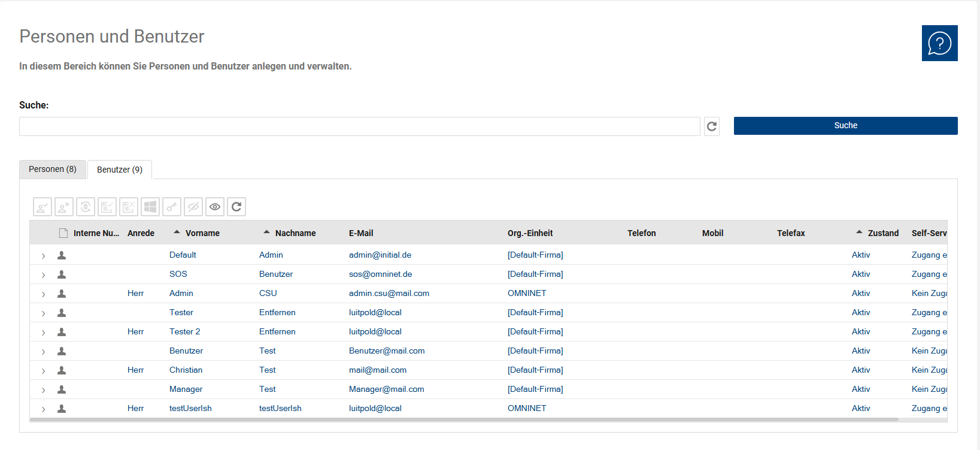Expand the Benutzer Test row
Viewport: 980px width, 450px height.
click(x=43, y=352)
